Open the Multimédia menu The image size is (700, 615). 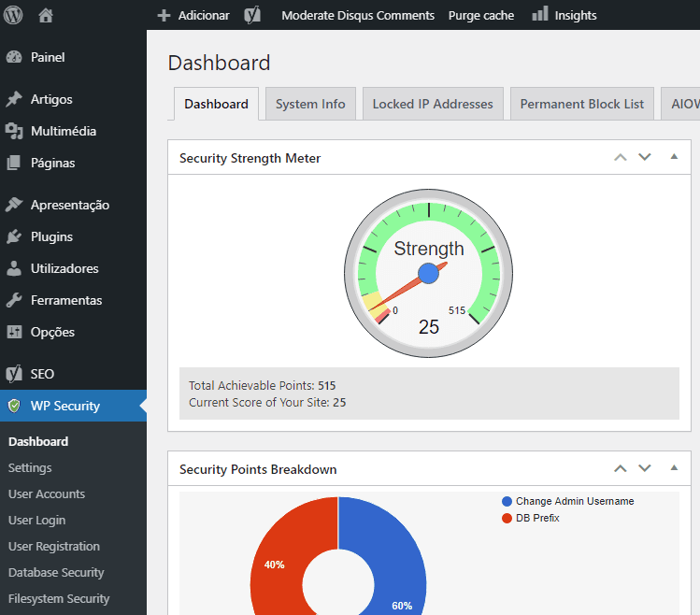coord(64,131)
